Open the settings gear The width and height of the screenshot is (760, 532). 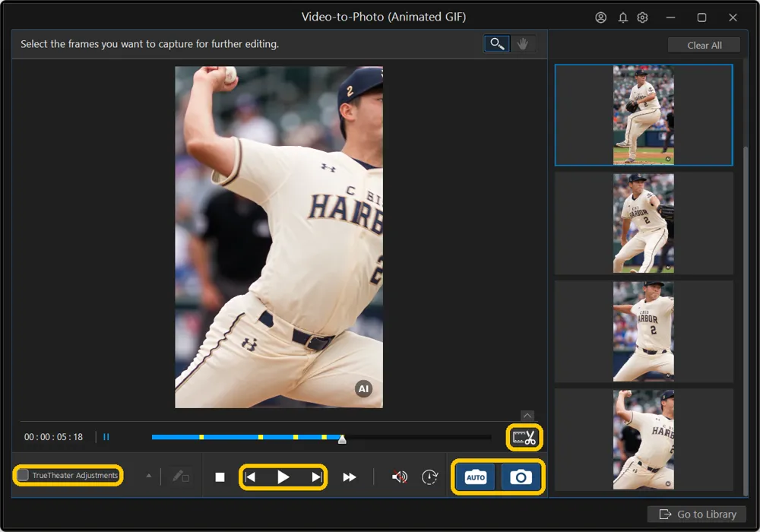pos(643,17)
